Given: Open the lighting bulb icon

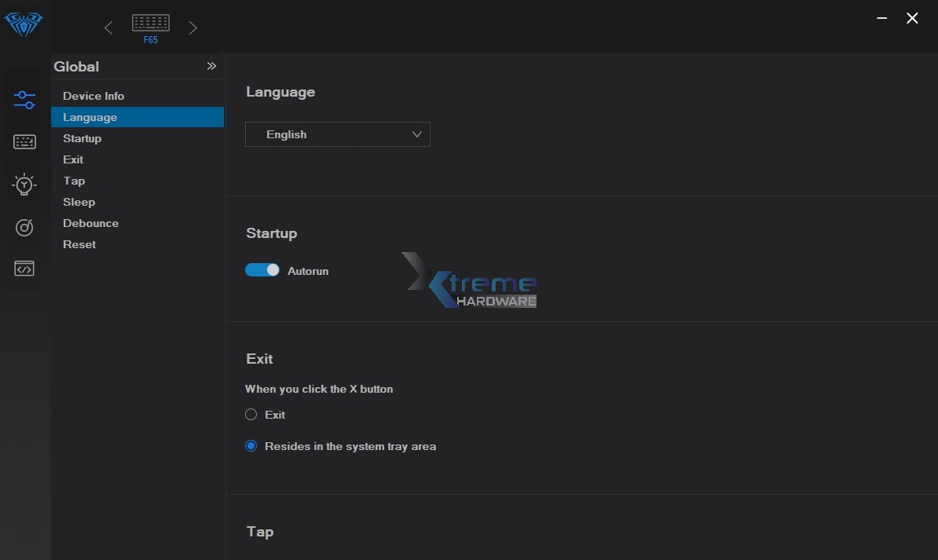Looking at the screenshot, I should [24, 185].
